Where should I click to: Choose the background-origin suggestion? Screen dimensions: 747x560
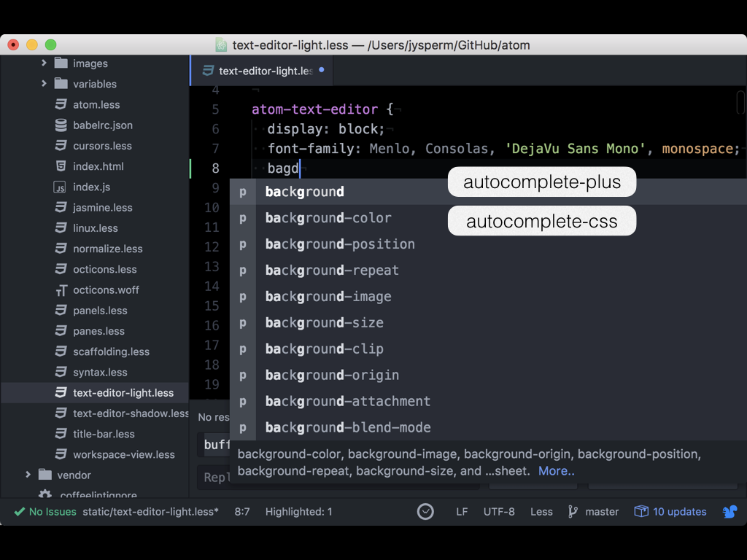click(x=488, y=375)
